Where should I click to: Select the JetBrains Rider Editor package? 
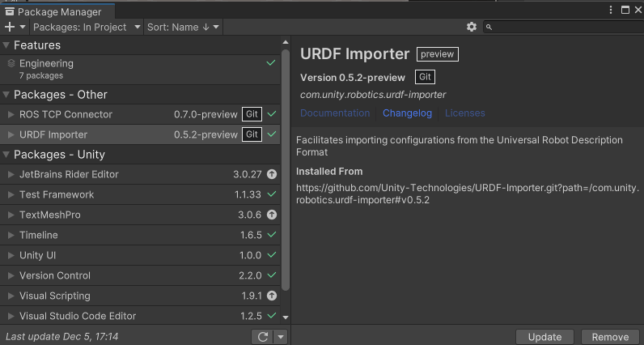(140, 174)
